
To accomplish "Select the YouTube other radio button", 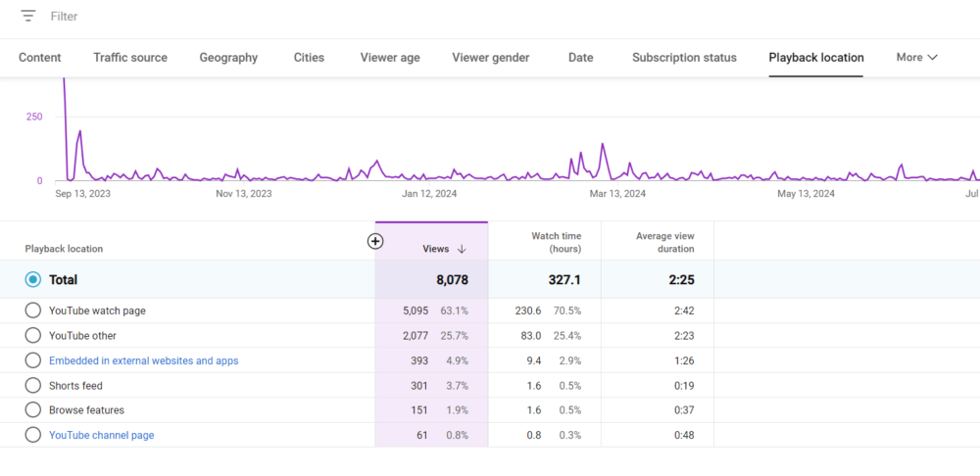I will (x=33, y=336).
